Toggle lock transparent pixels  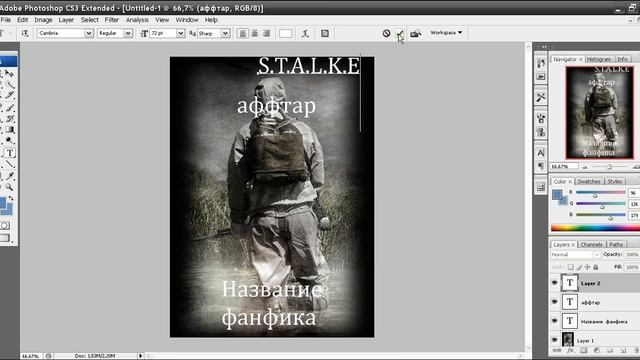[x=571, y=267]
